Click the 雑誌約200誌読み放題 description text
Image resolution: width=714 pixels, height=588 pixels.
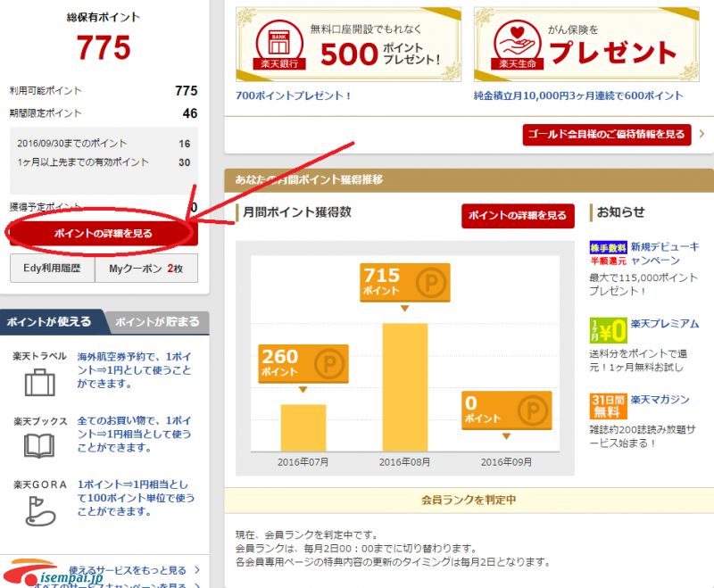(642, 436)
